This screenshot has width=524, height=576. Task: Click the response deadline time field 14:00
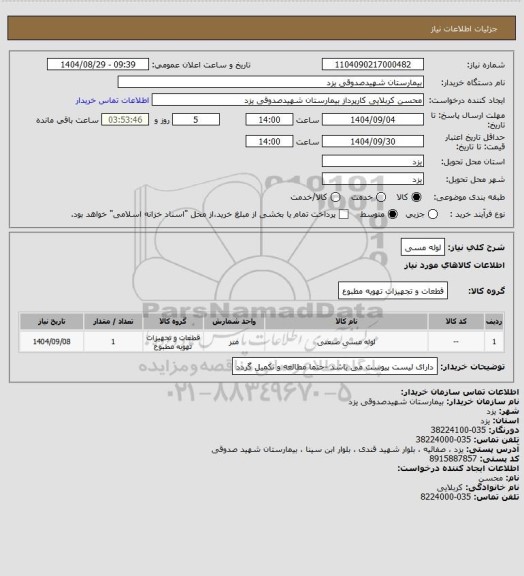(269, 120)
